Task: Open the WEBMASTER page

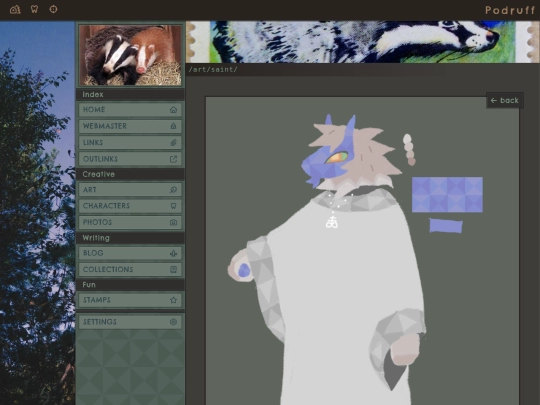Action: 130,126
